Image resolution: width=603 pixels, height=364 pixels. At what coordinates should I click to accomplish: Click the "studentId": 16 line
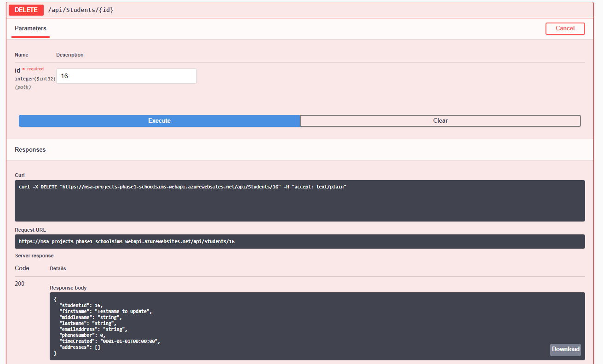pos(81,305)
